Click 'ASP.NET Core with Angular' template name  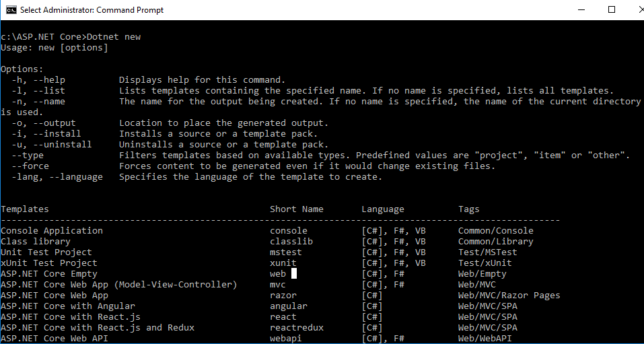pyautogui.click(x=68, y=306)
